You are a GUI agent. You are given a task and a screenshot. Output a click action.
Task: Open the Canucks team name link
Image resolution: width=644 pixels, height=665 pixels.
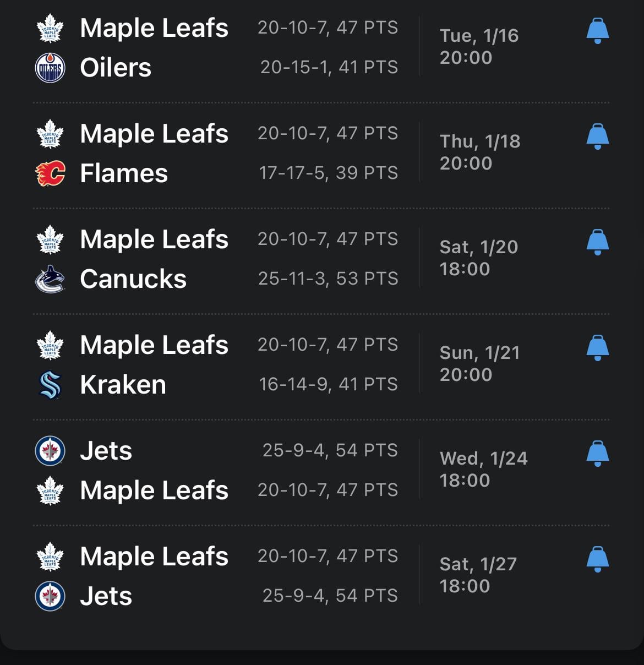tap(133, 279)
